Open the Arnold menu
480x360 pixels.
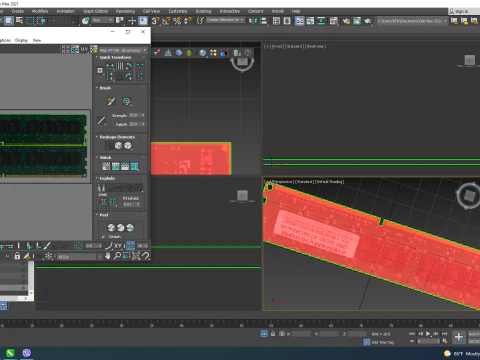(278, 11)
